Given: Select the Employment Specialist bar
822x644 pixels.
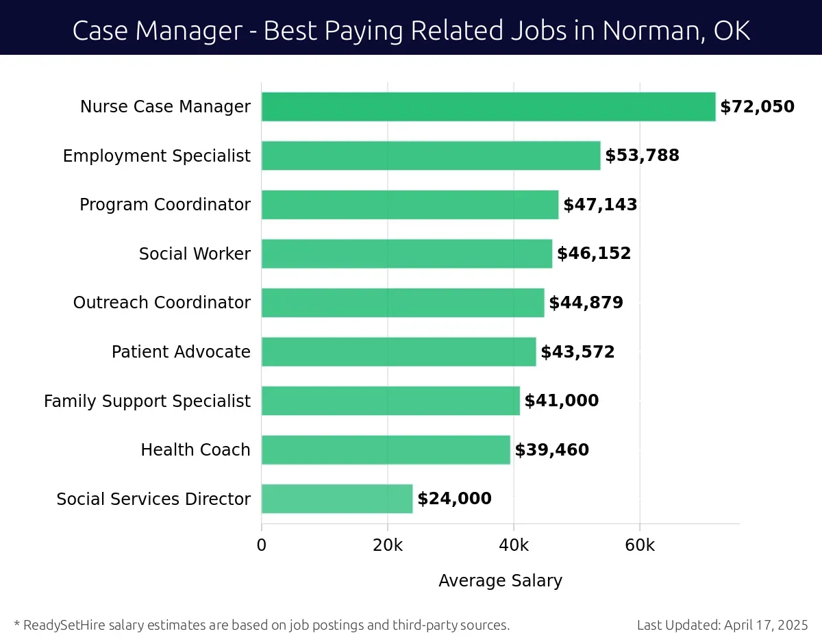Looking at the screenshot, I should point(431,156).
